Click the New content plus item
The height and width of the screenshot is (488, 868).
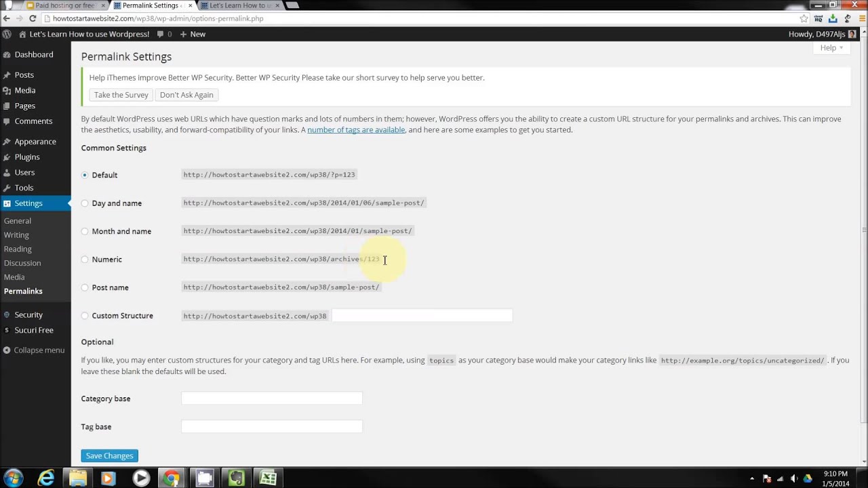click(193, 34)
